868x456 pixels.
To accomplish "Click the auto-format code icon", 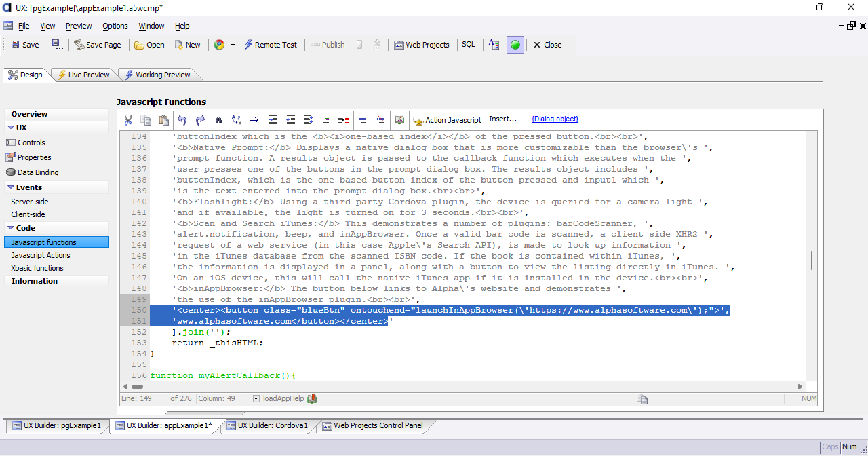I will coord(309,119).
